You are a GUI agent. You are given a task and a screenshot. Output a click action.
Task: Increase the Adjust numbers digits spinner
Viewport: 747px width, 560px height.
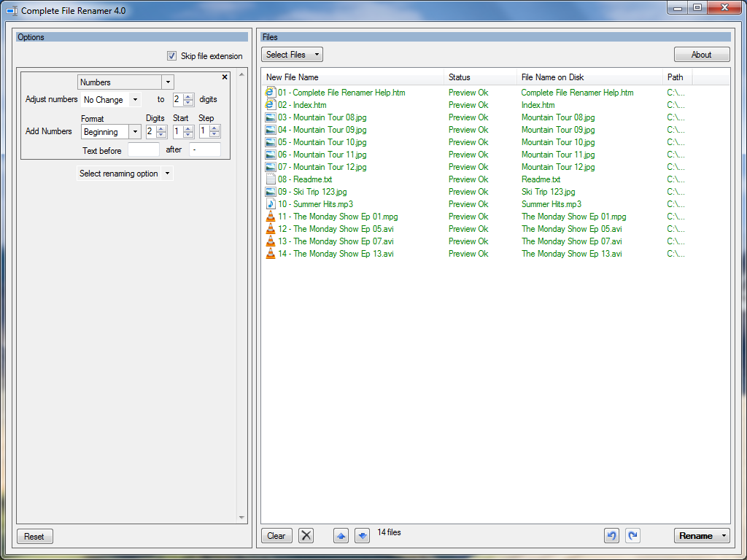coord(188,97)
